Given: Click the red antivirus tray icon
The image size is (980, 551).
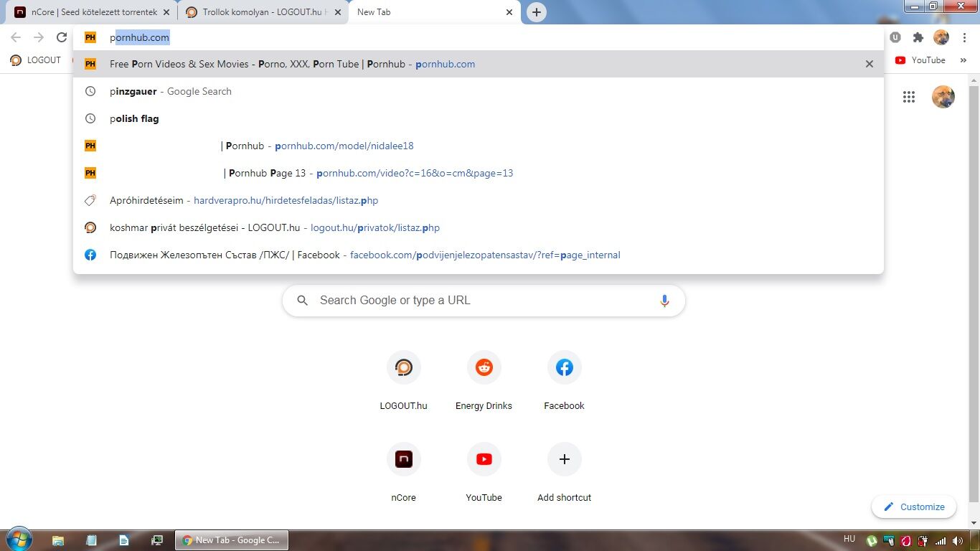Looking at the screenshot, I should pos(905,541).
